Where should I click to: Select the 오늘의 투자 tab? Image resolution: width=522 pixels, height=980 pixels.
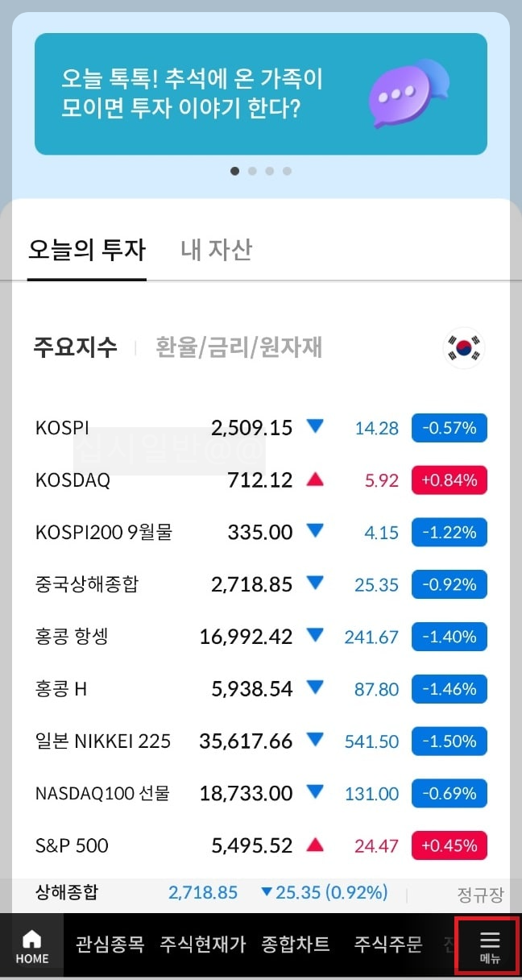(x=87, y=250)
